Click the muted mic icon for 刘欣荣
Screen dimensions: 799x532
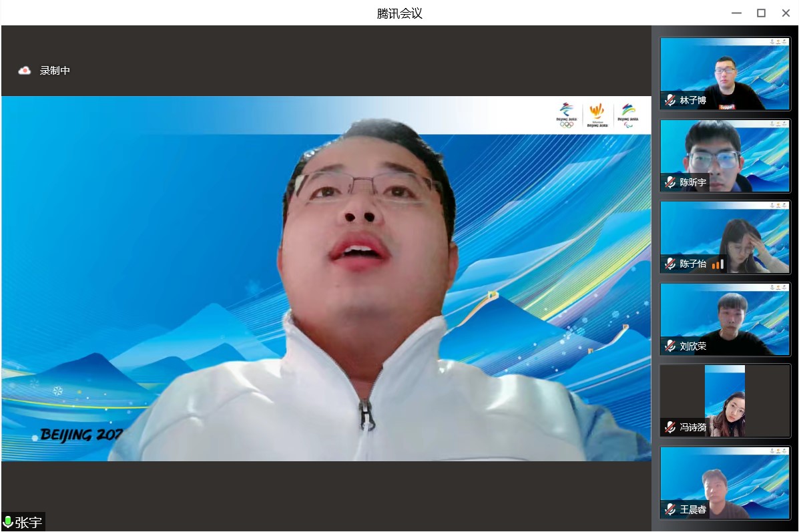[670, 346]
